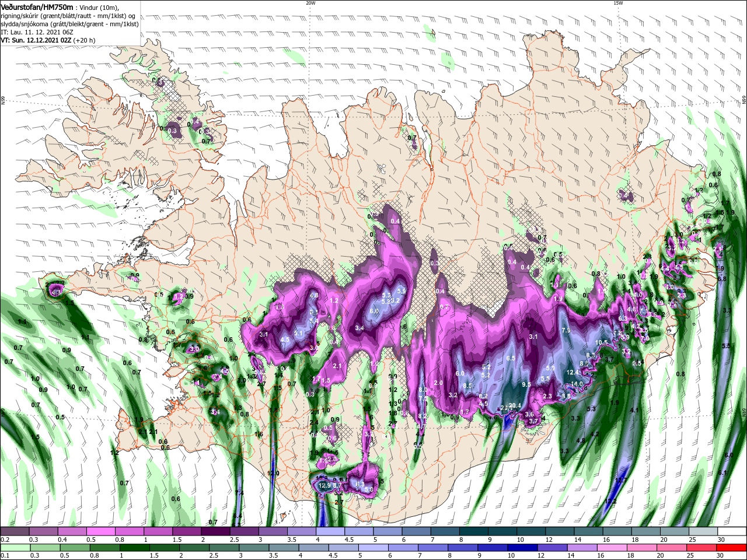Click the bright pink snow swatch between 0.5 and 0.8
This screenshot has width=747, height=560.
100,531
